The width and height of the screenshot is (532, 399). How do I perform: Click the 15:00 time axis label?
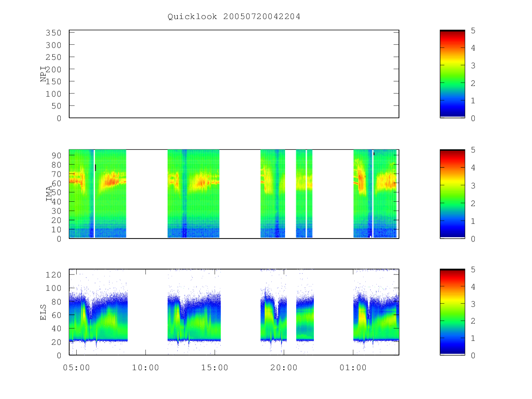point(215,368)
